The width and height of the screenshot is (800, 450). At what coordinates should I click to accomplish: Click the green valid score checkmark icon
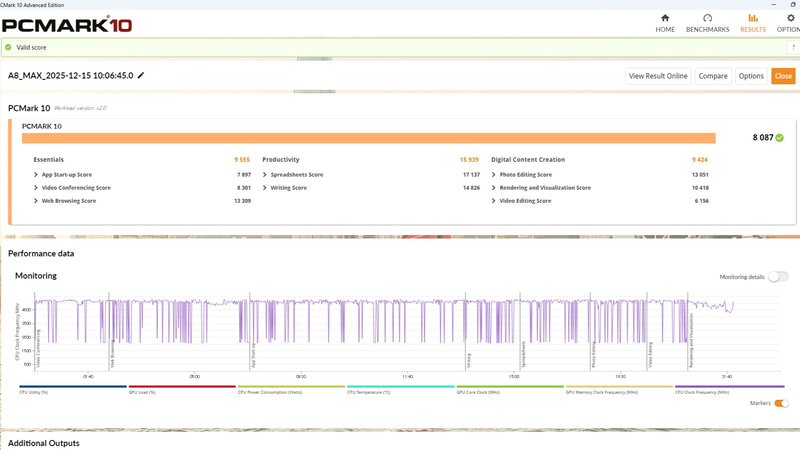(8, 47)
